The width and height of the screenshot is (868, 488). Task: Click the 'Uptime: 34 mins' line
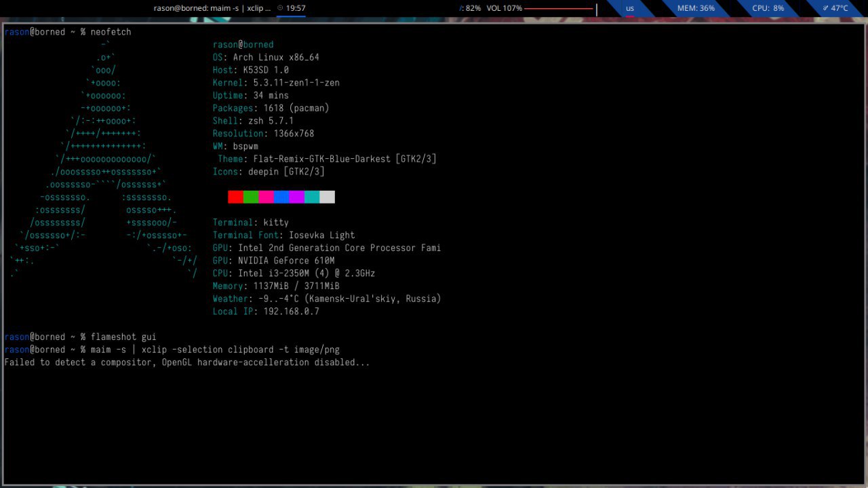251,96
